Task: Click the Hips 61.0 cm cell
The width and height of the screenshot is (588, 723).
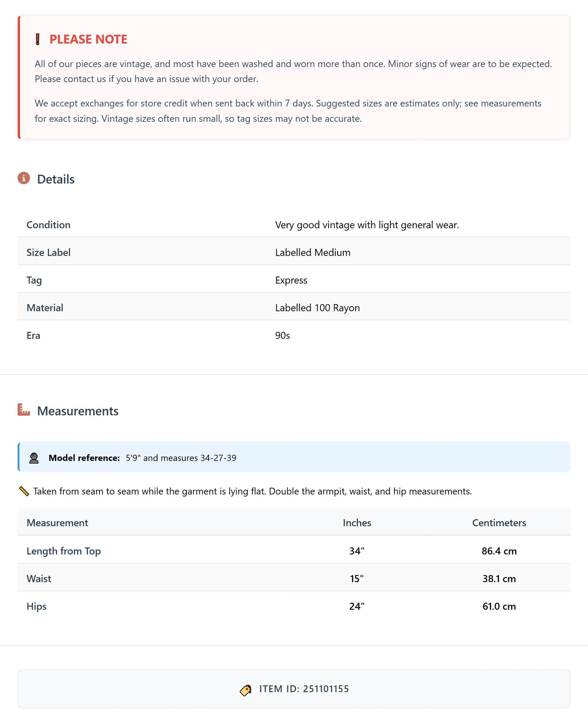Action: (499, 606)
